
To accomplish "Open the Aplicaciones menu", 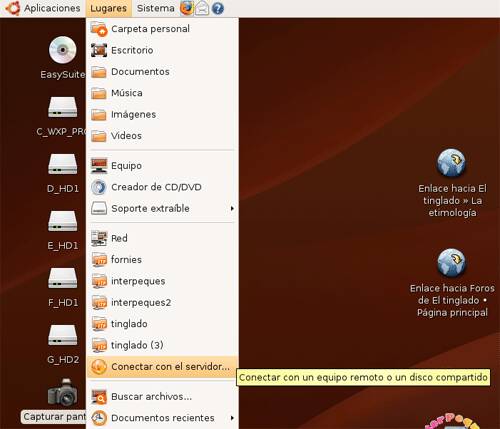I will [52, 8].
